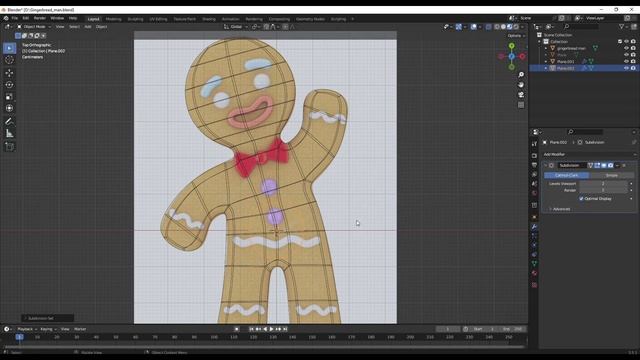Screen dimensions: 640x360
Task: Hide the Collection in viewport
Action: (x=626, y=42)
